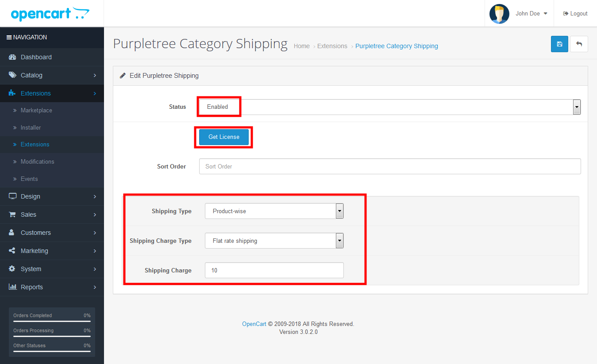The height and width of the screenshot is (364, 597).
Task: Click the Purpletree Category Shipping page heading
Action: point(200,44)
